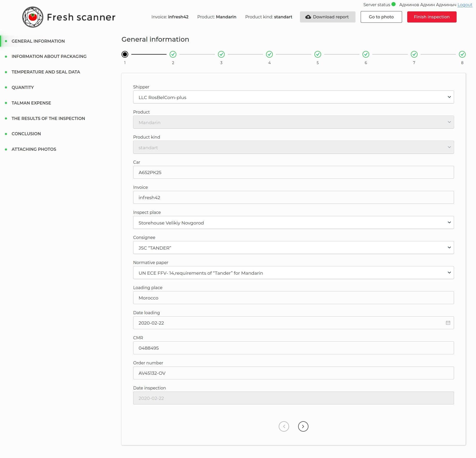476x458 pixels.
Task: Jump to step 2 checkmark in progress bar
Action: [x=173, y=54]
